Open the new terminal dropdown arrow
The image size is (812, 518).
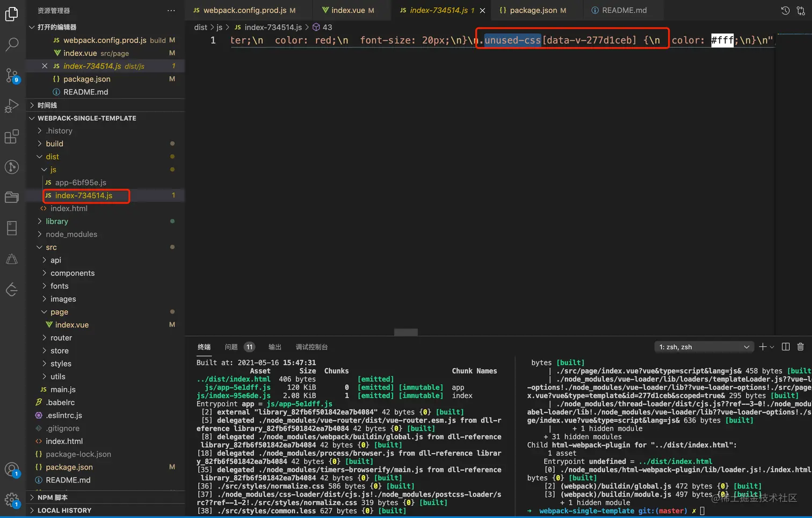(772, 347)
